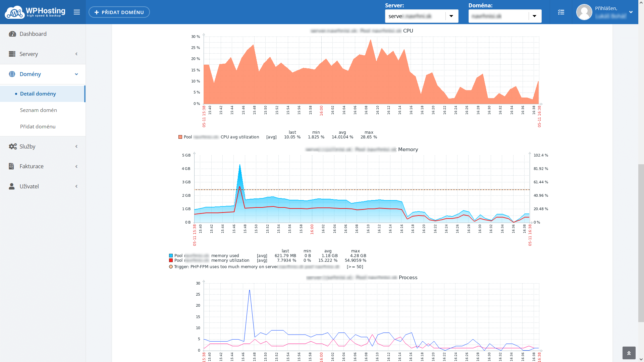Screen dimensions: 644x362
Task: Click the Služby gears icon
Action: 12,146
